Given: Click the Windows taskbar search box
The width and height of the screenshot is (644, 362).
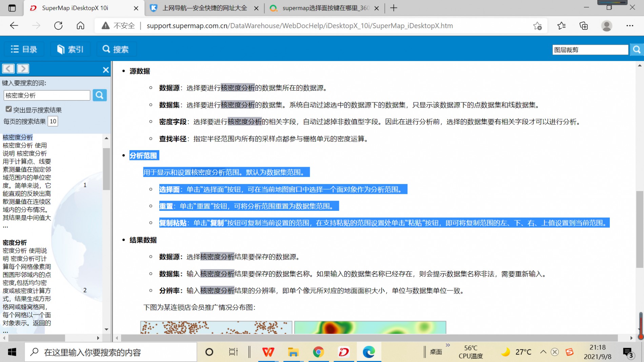Looking at the screenshot, I should pos(110,352).
